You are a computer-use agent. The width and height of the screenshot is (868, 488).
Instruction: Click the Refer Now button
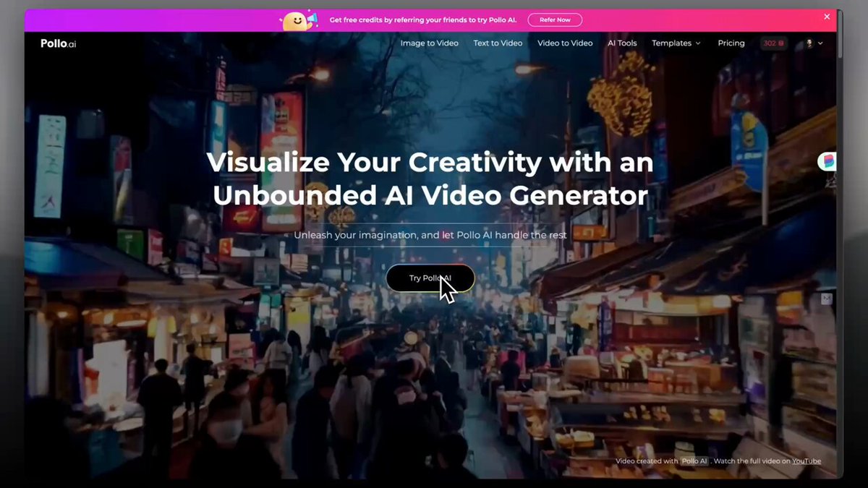coord(555,20)
